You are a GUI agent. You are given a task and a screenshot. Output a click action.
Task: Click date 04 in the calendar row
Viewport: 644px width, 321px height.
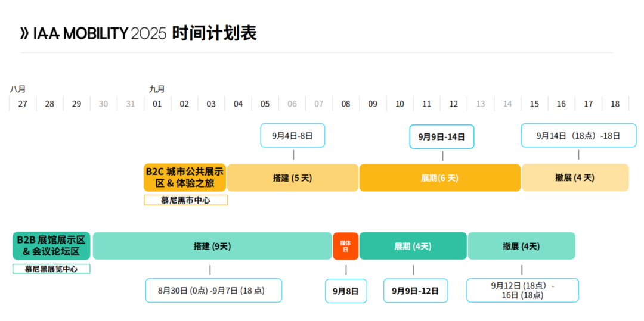pyautogui.click(x=238, y=104)
